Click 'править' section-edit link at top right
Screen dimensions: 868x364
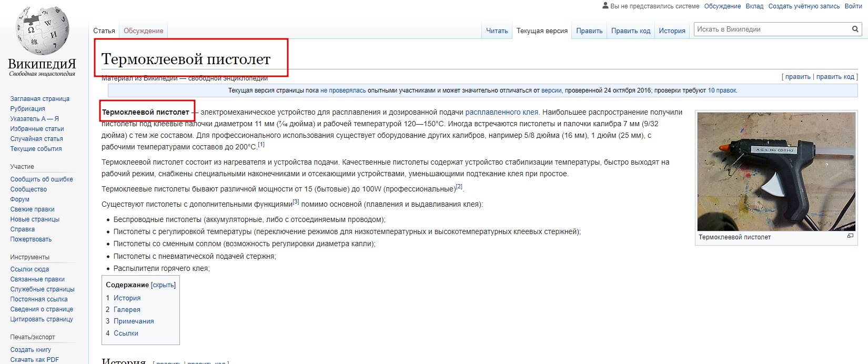point(798,77)
